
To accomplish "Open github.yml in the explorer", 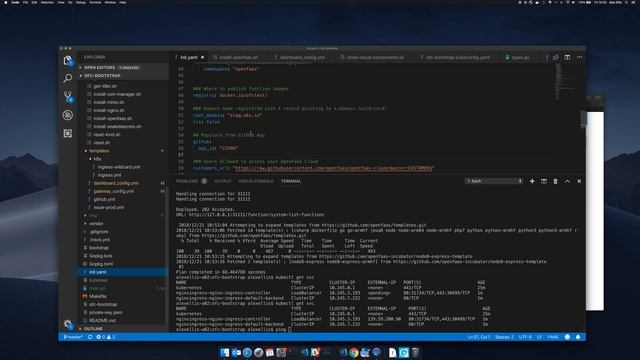I will tap(104, 199).
